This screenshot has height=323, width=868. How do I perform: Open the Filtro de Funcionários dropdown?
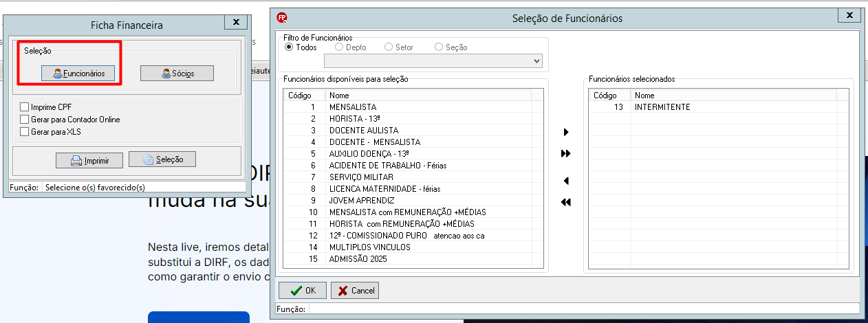pyautogui.click(x=413, y=61)
